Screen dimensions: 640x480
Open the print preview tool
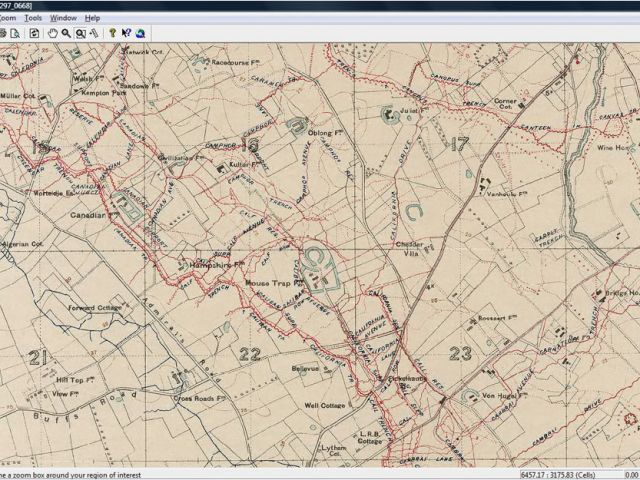pyautogui.click(x=15, y=33)
